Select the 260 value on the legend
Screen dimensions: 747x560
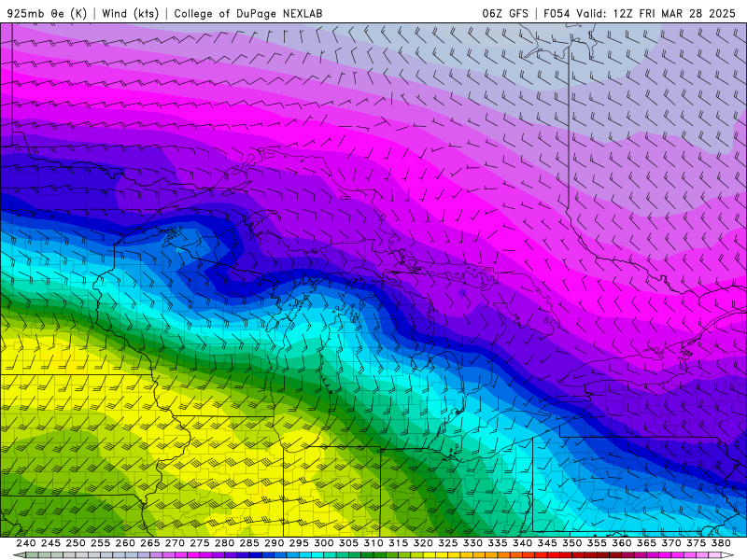click(x=125, y=543)
